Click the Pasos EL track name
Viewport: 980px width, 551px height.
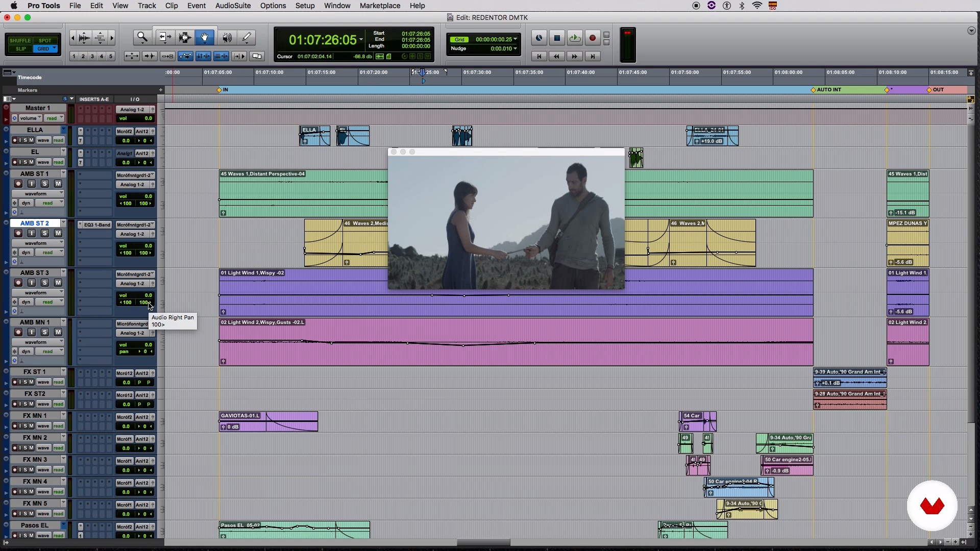[x=35, y=525]
